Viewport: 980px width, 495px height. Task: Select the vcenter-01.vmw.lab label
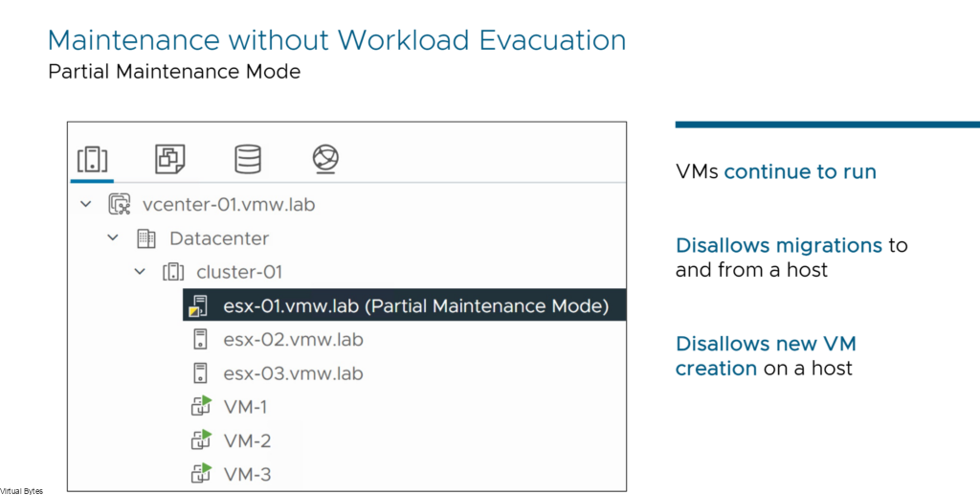tap(229, 204)
